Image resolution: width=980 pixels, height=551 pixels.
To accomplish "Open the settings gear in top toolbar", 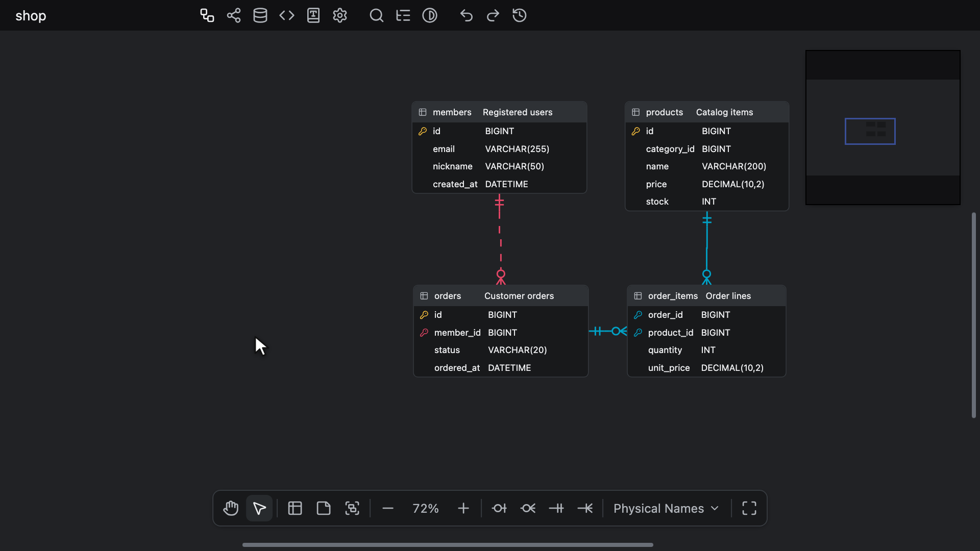I will [x=340, y=15].
